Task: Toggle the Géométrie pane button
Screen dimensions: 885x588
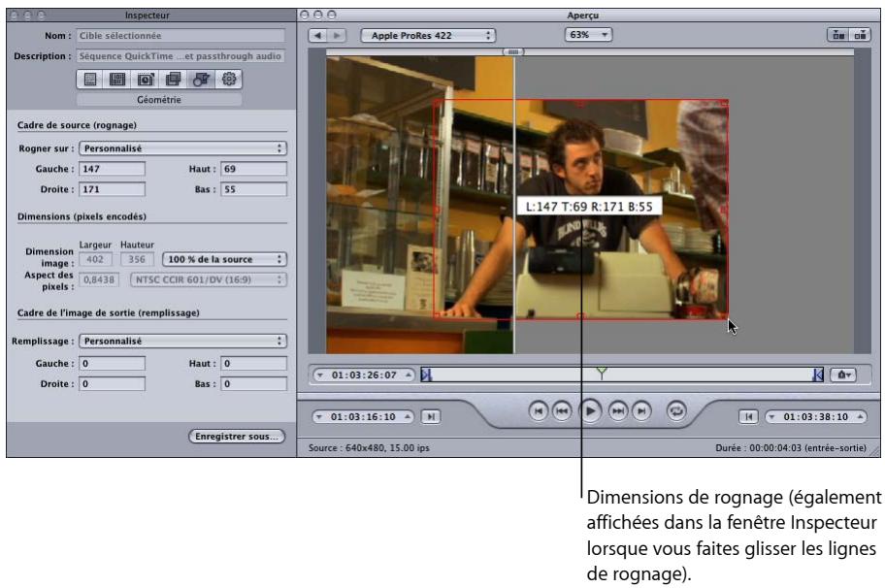Action: (x=158, y=98)
